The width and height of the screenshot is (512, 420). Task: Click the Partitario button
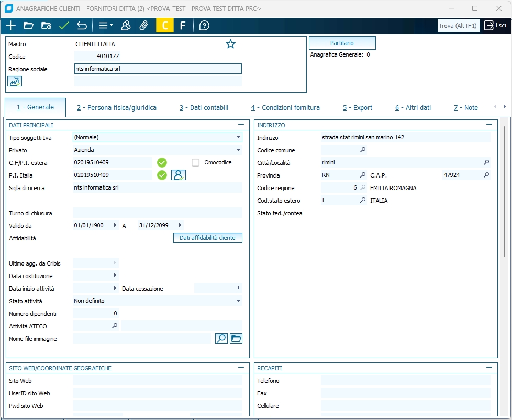pyautogui.click(x=342, y=43)
